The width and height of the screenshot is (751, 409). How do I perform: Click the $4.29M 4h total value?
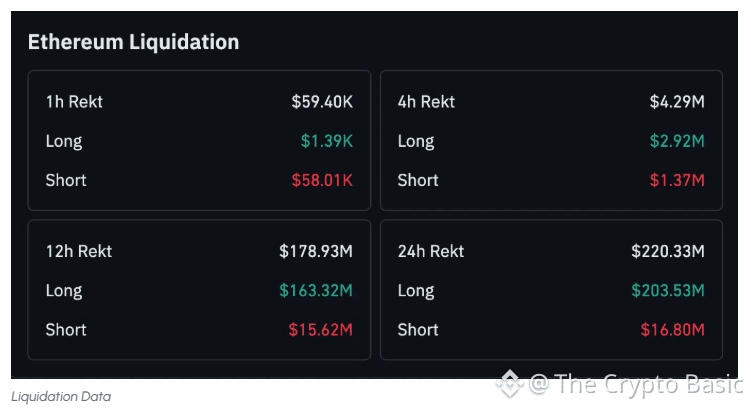[x=677, y=102]
